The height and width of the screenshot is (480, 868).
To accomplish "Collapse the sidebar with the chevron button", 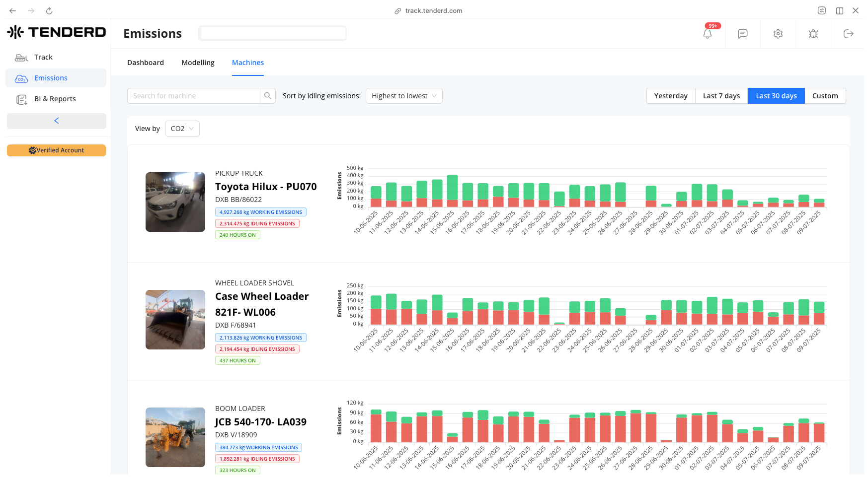I will [x=57, y=121].
